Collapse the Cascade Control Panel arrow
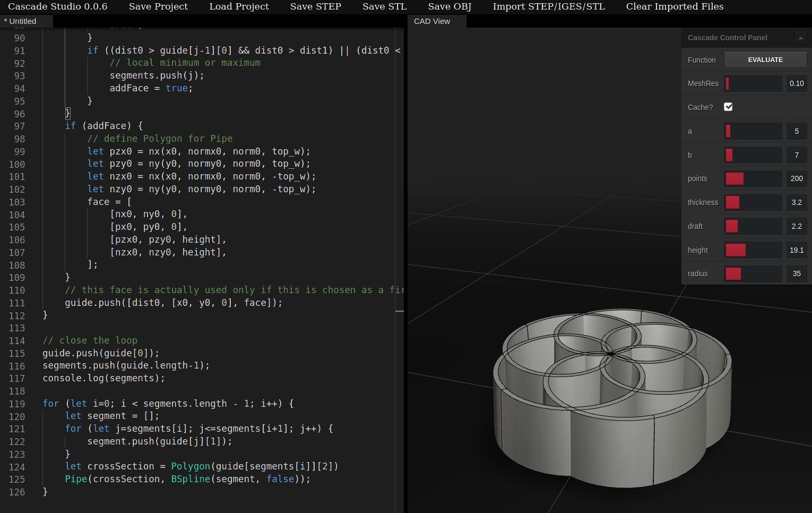This screenshot has width=812, height=513. pos(800,38)
